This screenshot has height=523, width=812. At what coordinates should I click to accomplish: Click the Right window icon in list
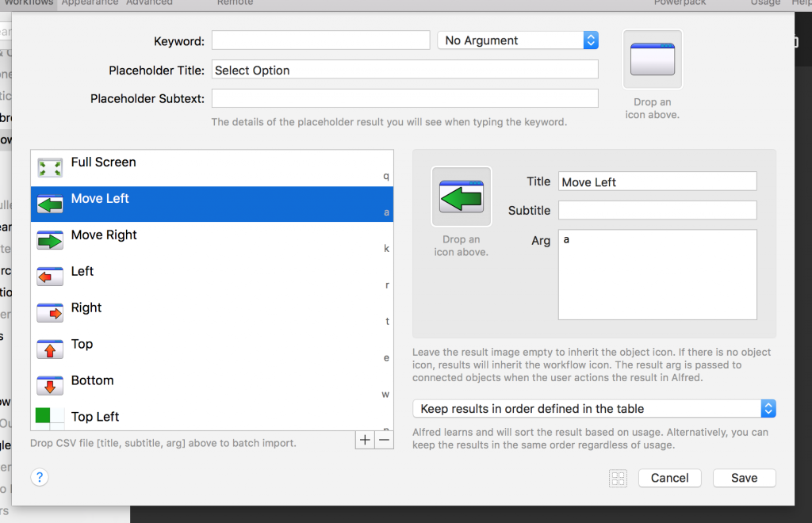tap(50, 313)
